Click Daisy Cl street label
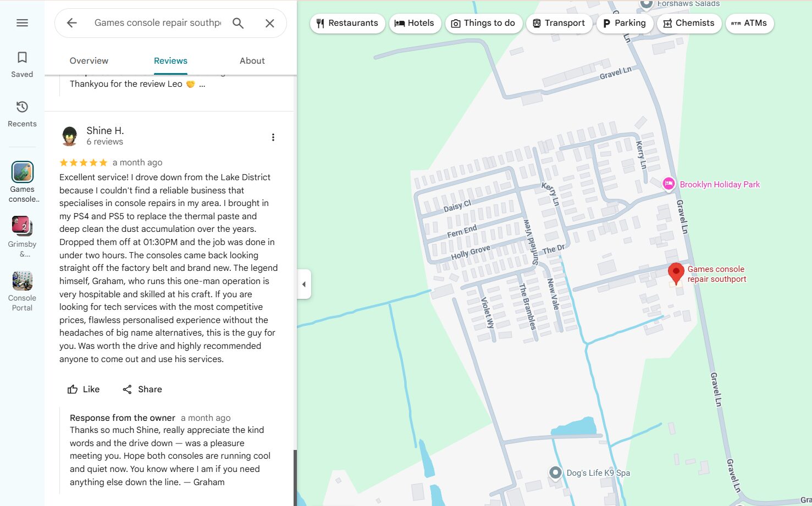Image resolution: width=812 pixels, height=506 pixels. (x=457, y=207)
